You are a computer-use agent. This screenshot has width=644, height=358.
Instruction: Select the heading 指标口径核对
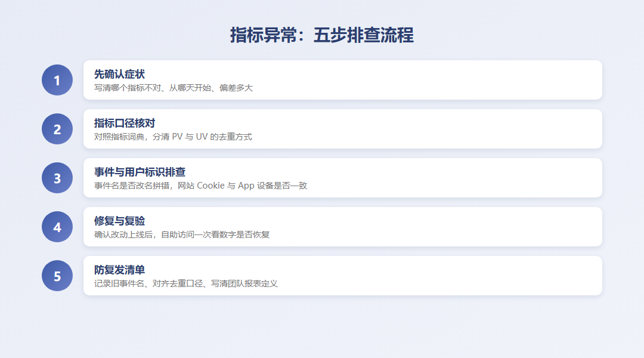(x=125, y=123)
